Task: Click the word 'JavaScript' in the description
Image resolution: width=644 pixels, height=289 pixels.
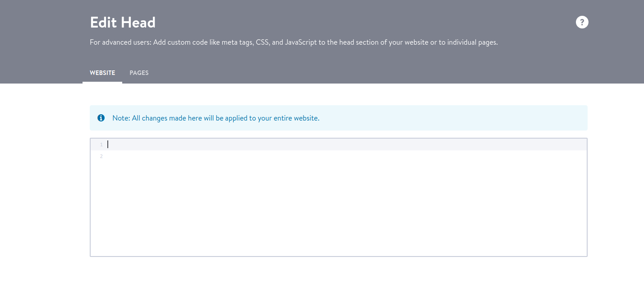Action: click(301, 42)
